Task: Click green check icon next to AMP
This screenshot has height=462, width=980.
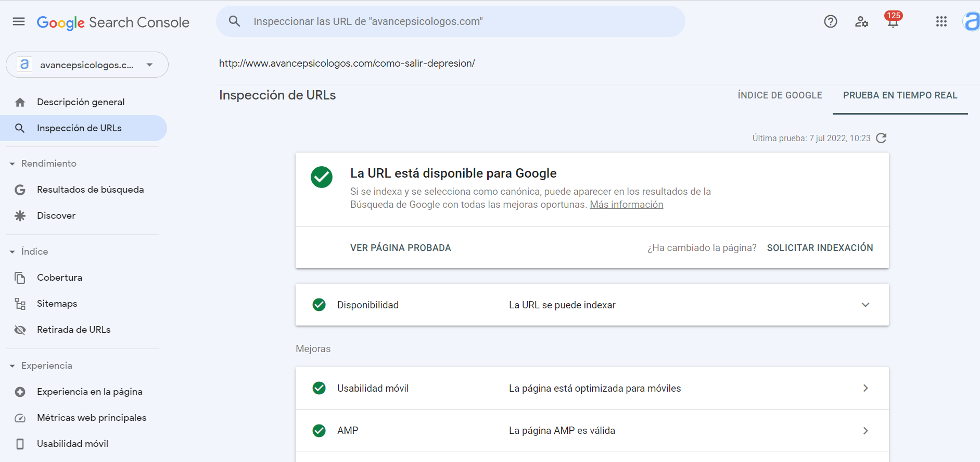Action: [319, 431]
